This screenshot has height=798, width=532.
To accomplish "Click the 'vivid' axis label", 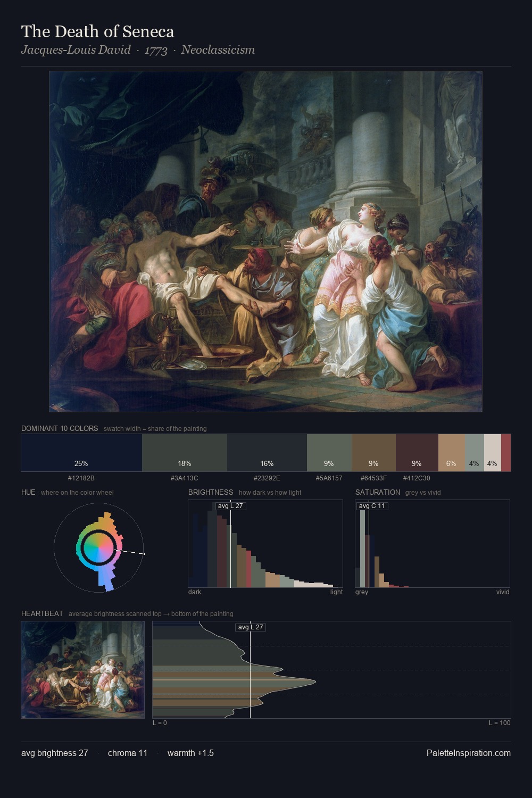I will point(503,592).
